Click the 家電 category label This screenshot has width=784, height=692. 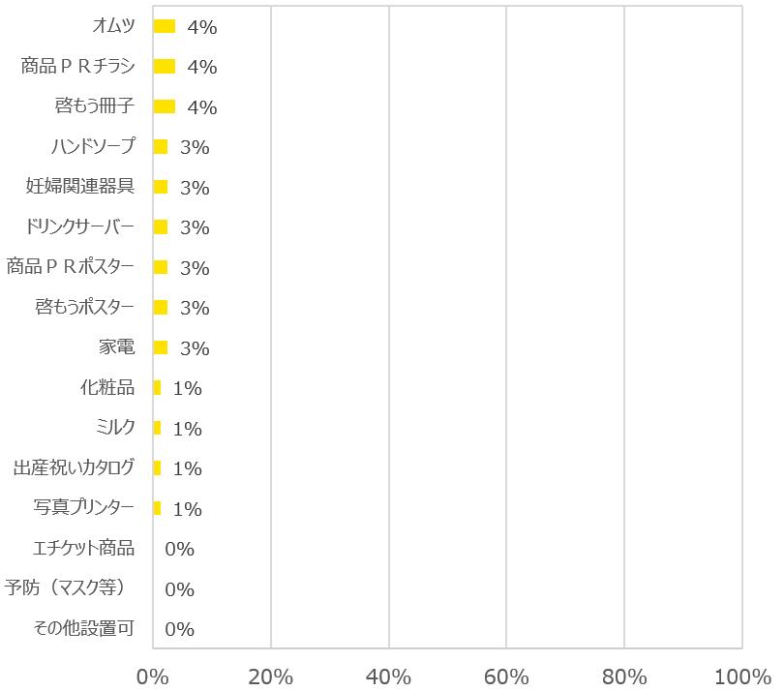[116, 347]
